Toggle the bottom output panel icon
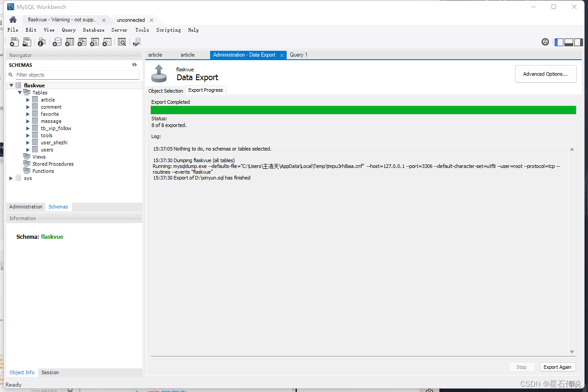The image size is (588, 392). click(568, 42)
